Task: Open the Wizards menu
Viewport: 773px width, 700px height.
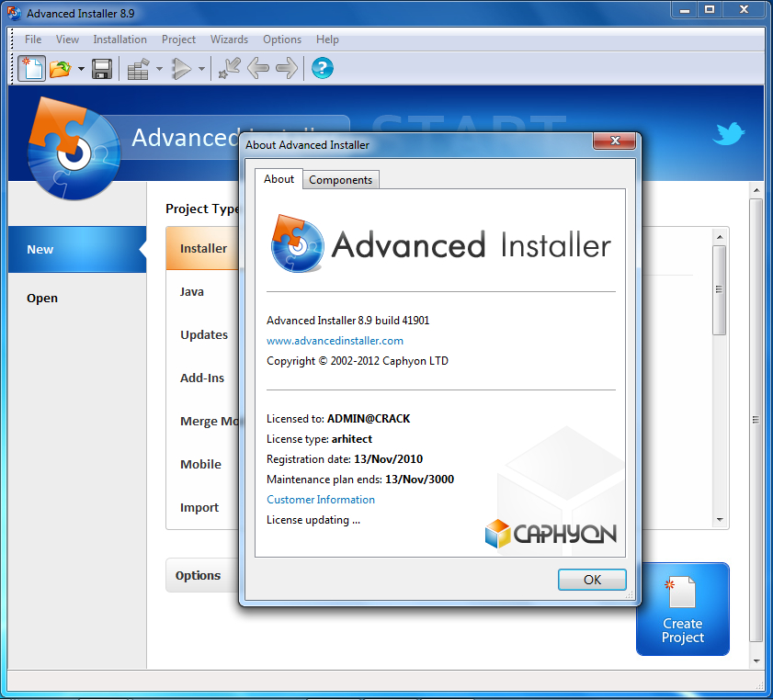Action: [x=229, y=40]
